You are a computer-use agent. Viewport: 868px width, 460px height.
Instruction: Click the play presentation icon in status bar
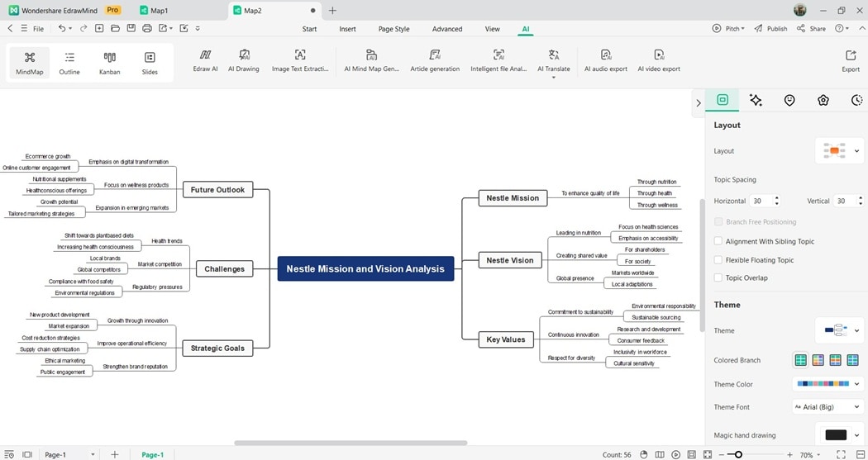pos(676,454)
